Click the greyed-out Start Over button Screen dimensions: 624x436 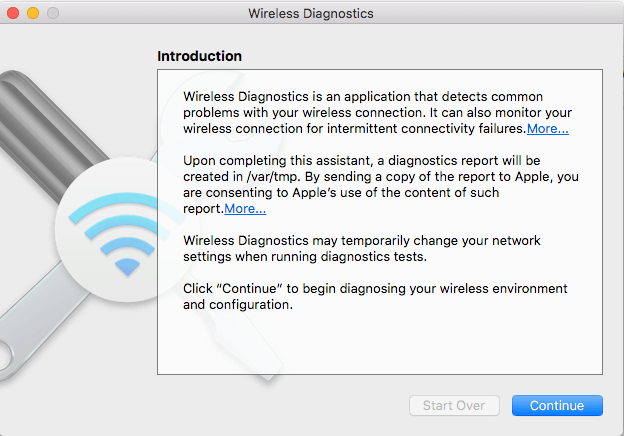pos(454,405)
